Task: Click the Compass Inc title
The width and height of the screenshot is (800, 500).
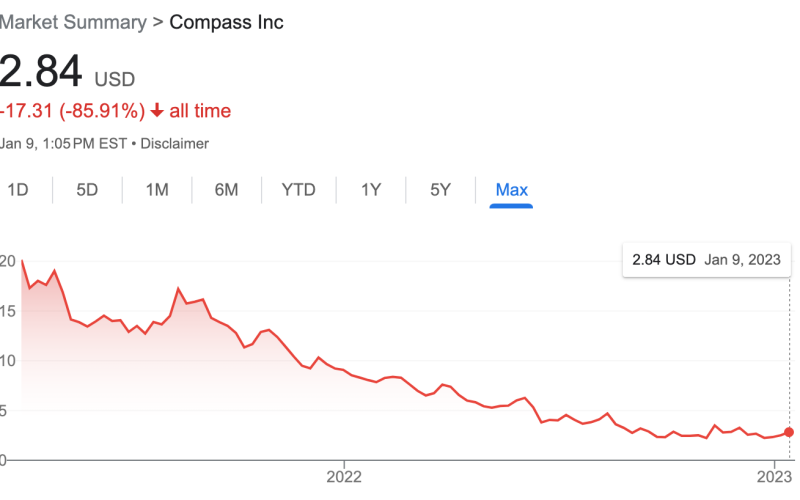Action: pos(226,22)
